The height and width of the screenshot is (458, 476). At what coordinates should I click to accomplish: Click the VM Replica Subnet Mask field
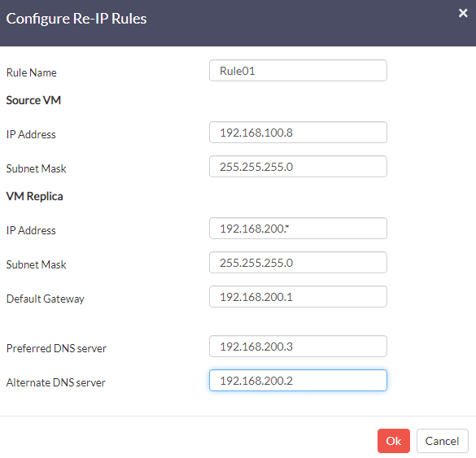298,263
